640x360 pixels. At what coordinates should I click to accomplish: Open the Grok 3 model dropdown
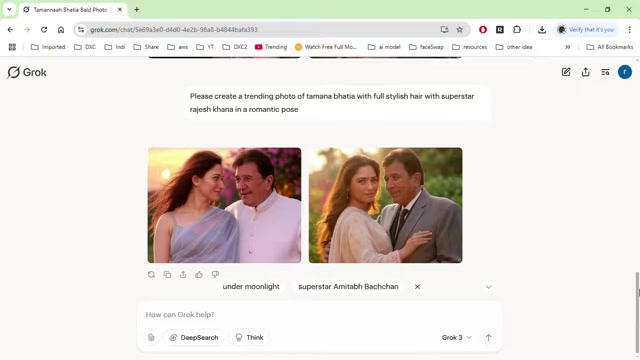tap(456, 338)
